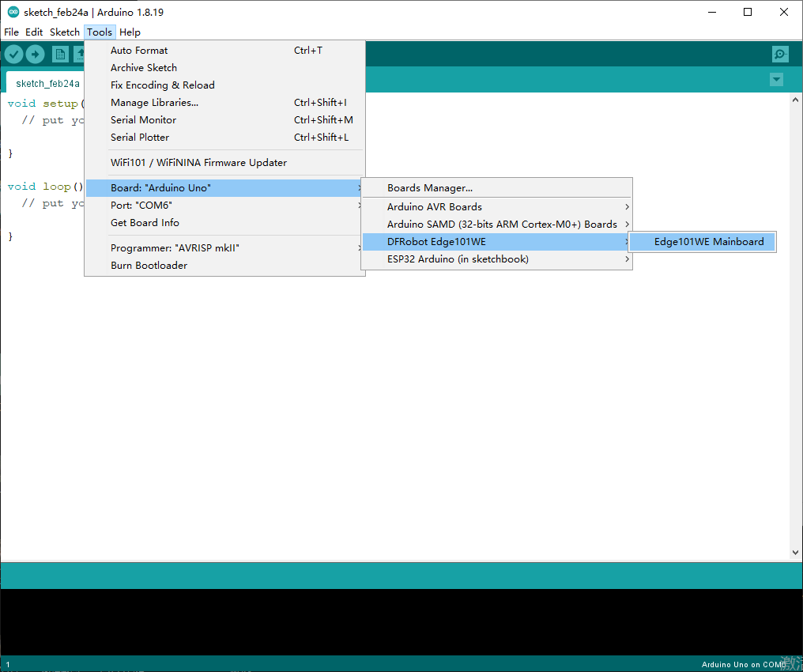Select Fix Encoding & Reload
This screenshot has height=672, width=803.
tap(224, 85)
